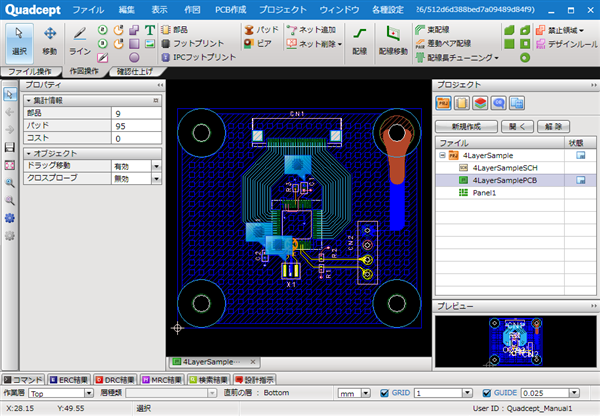Choose the 差動ペア配線 differential pair tool
The height and width of the screenshot is (416, 600).
pos(443,43)
